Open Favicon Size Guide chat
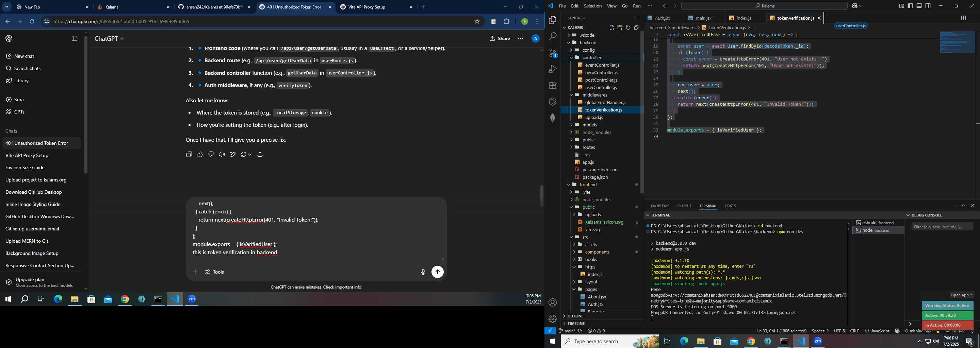Image resolution: width=980 pixels, height=348 pixels. pos(25,168)
